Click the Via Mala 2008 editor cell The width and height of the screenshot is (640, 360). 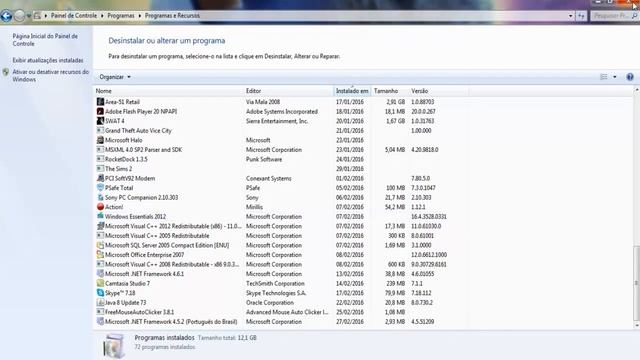[263, 102]
